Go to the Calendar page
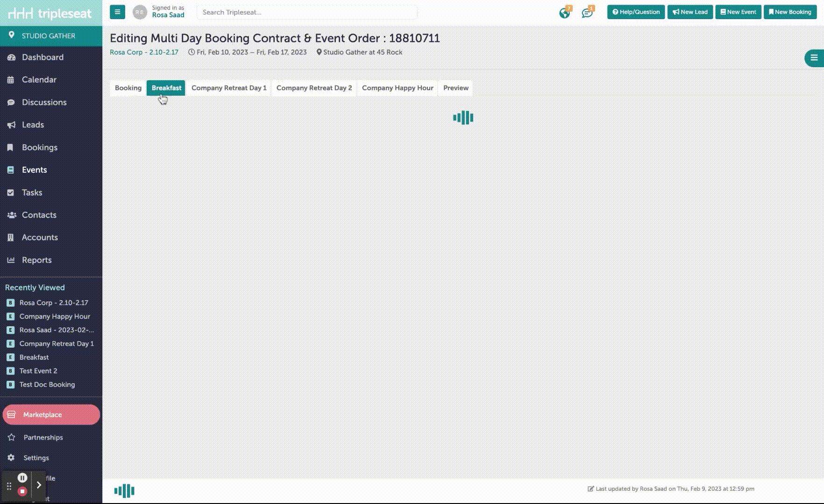The width and height of the screenshot is (824, 504). tap(39, 80)
